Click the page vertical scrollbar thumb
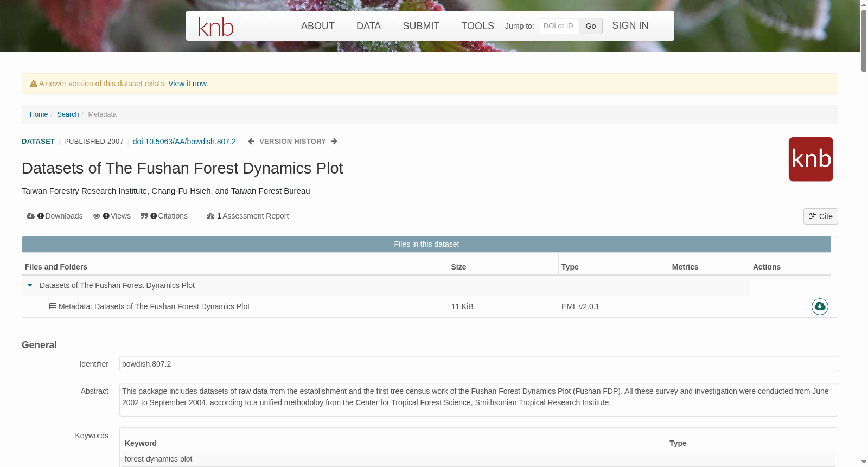The image size is (868, 467). 864,40
